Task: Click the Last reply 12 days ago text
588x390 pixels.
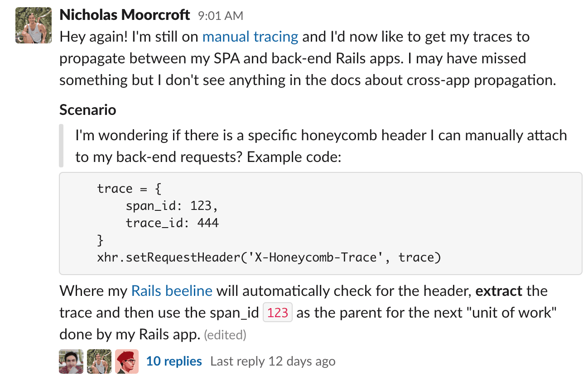Action: (x=273, y=361)
